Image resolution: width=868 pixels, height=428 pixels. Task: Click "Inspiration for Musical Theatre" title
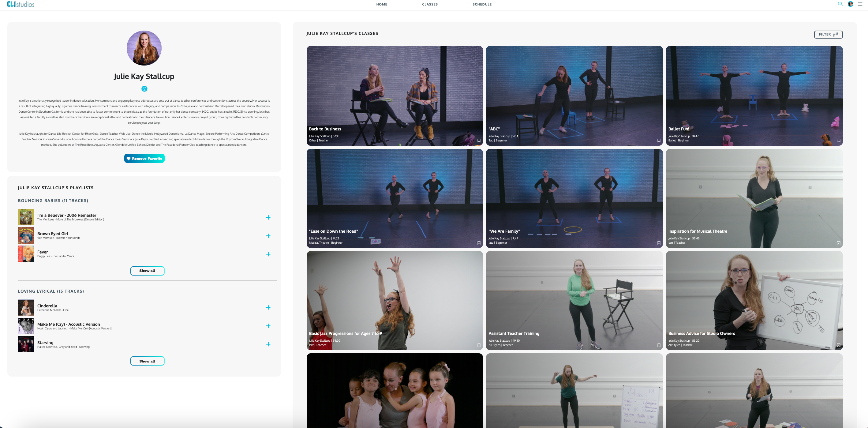(x=698, y=231)
